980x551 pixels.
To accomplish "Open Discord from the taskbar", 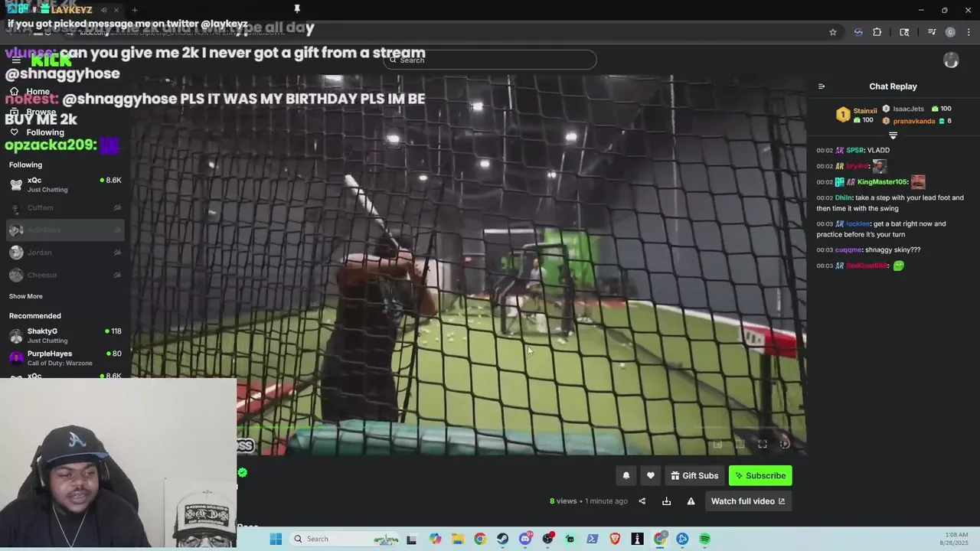I will tap(525, 539).
